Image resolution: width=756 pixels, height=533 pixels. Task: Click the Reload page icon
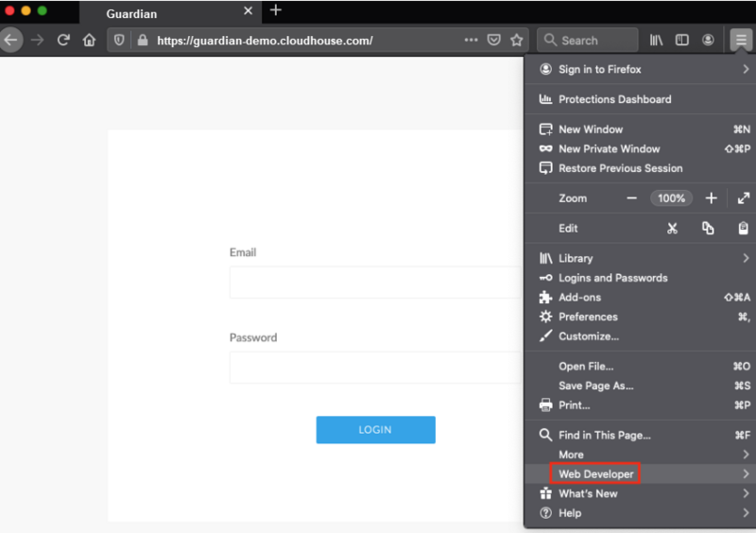tap(63, 40)
